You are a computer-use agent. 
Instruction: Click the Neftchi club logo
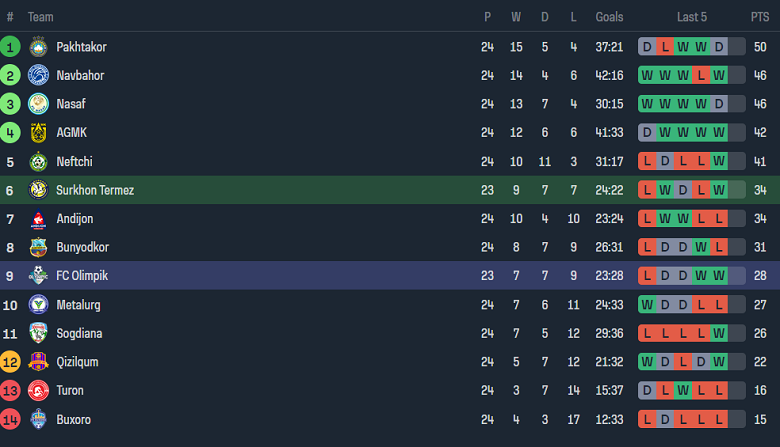pyautogui.click(x=38, y=161)
